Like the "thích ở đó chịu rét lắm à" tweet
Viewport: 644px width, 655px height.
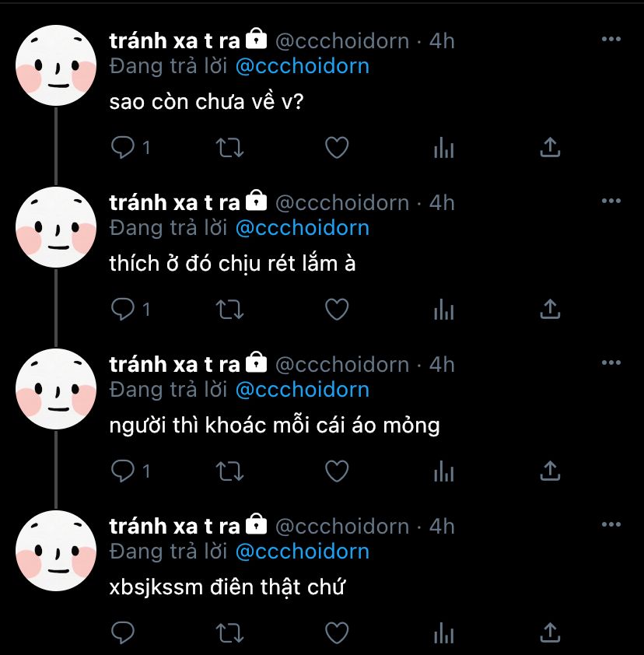[337, 310]
